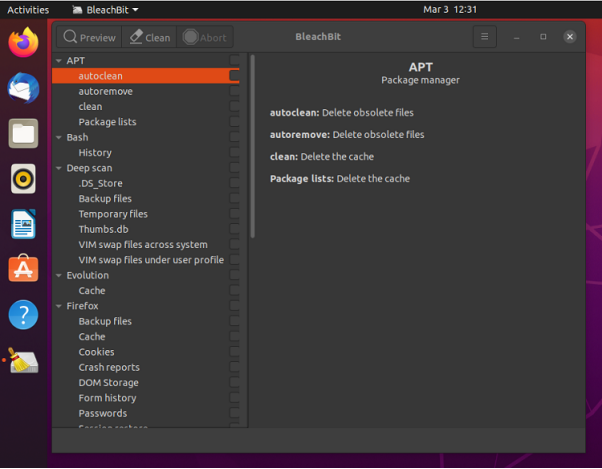Open Files manager from the dock
This screenshot has height=469, width=602.
pyautogui.click(x=23, y=133)
